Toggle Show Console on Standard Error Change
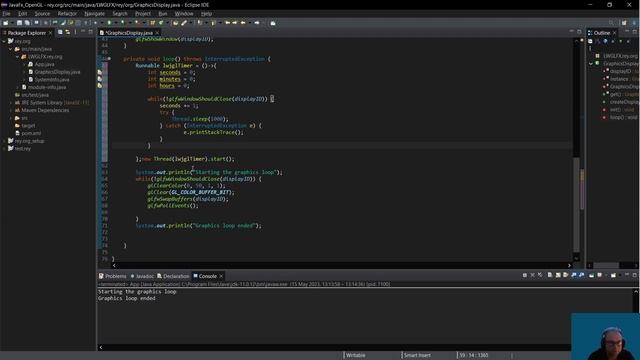640x360 pixels. tap(582, 276)
